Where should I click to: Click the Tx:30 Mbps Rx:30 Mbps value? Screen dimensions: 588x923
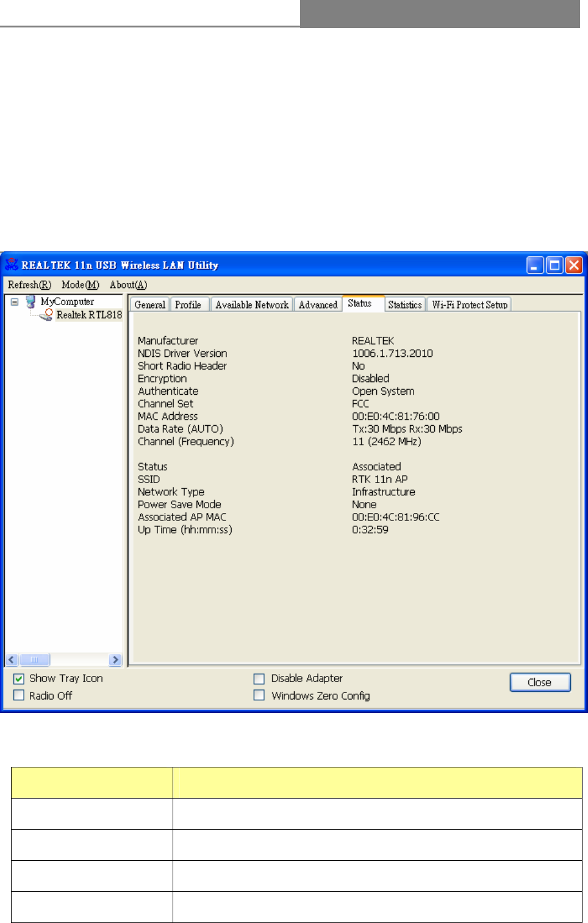[407, 429]
